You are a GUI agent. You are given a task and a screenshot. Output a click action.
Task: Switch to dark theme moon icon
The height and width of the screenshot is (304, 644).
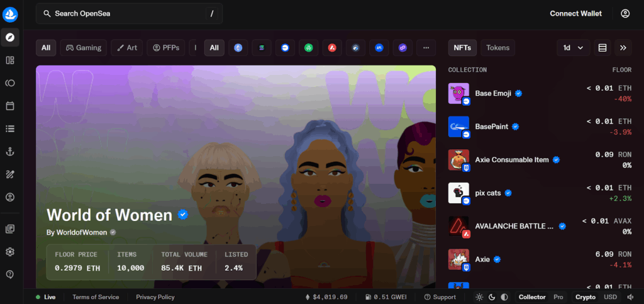tap(492, 297)
